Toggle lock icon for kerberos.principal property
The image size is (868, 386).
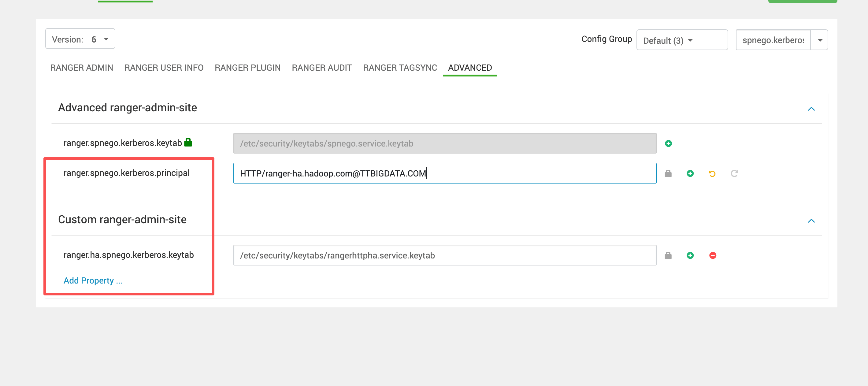click(x=668, y=174)
